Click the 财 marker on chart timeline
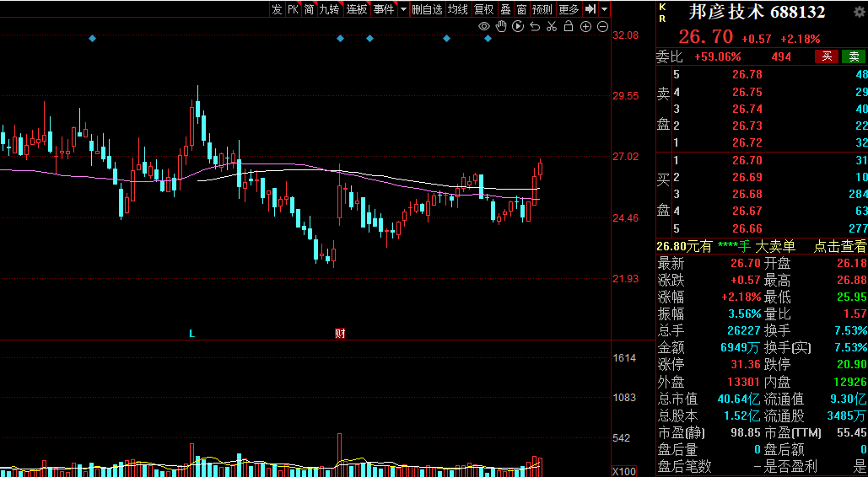This screenshot has height=477, width=868. pos(340,333)
